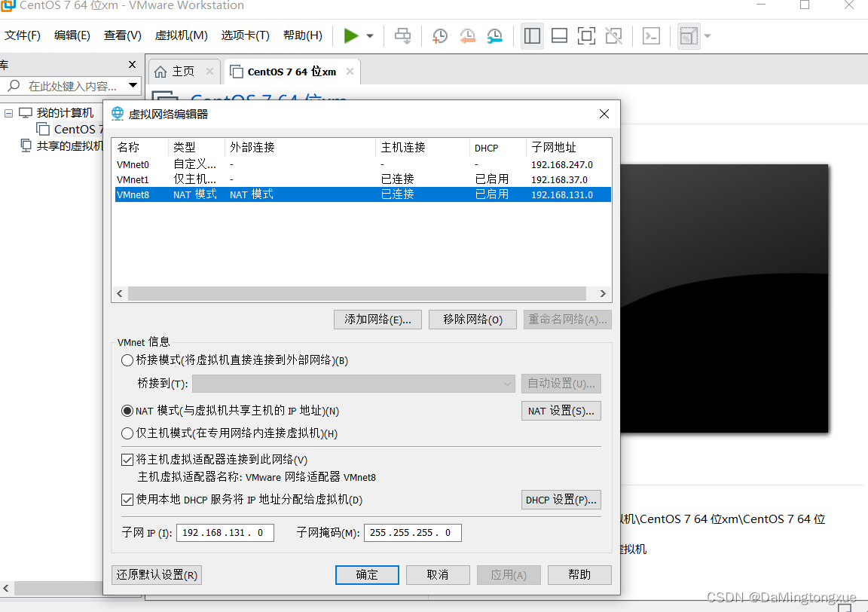Click 还原默认设置(R) button
868x612 pixels.
[x=157, y=575]
